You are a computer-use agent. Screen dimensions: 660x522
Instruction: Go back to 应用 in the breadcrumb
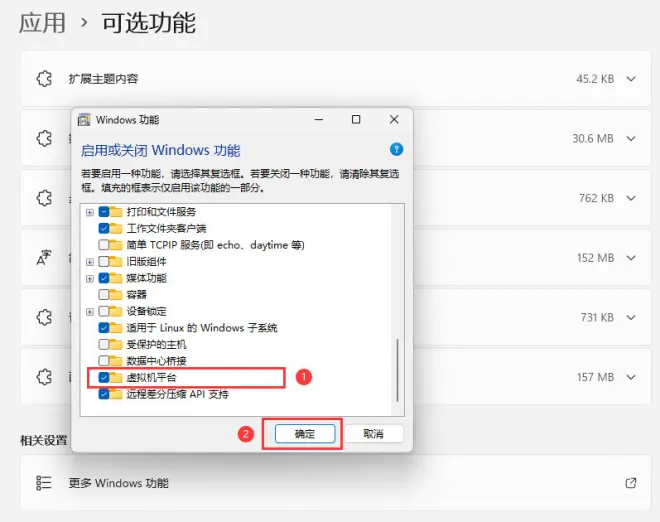[x=43, y=23]
